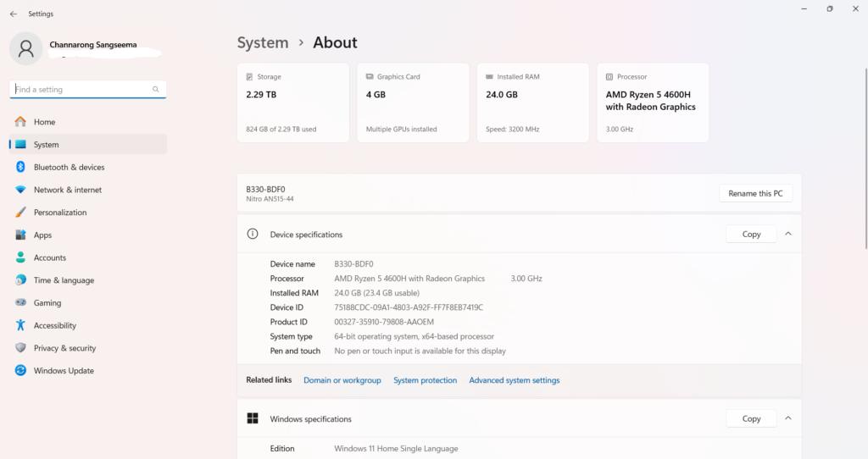
Task: Click System in the breadcrumb
Action: tap(263, 42)
